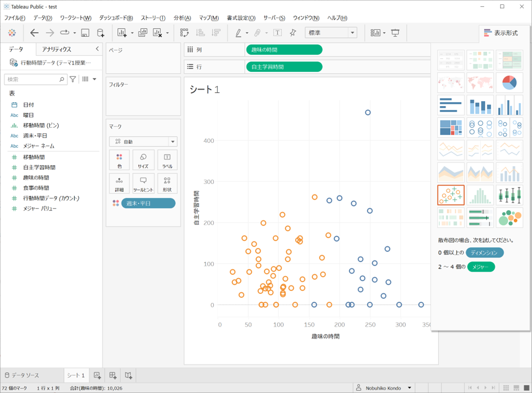Open the Show/hide cards icon

(x=375, y=33)
